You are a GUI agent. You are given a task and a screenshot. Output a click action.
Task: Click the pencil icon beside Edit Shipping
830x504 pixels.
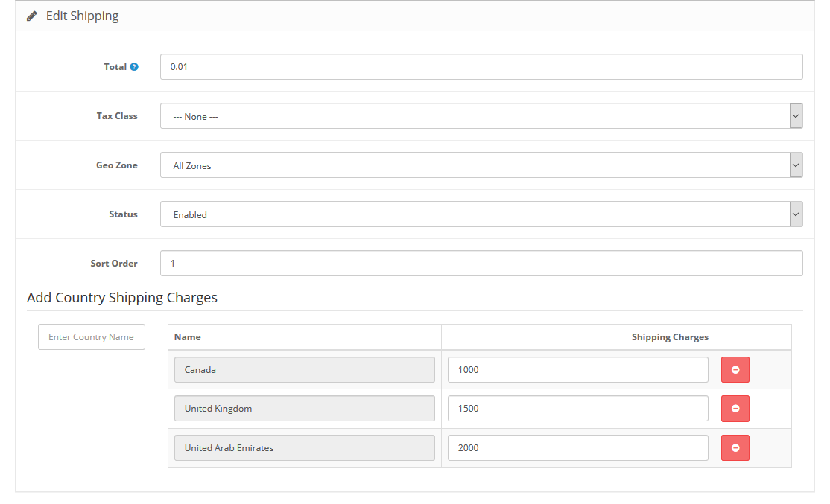(x=32, y=16)
